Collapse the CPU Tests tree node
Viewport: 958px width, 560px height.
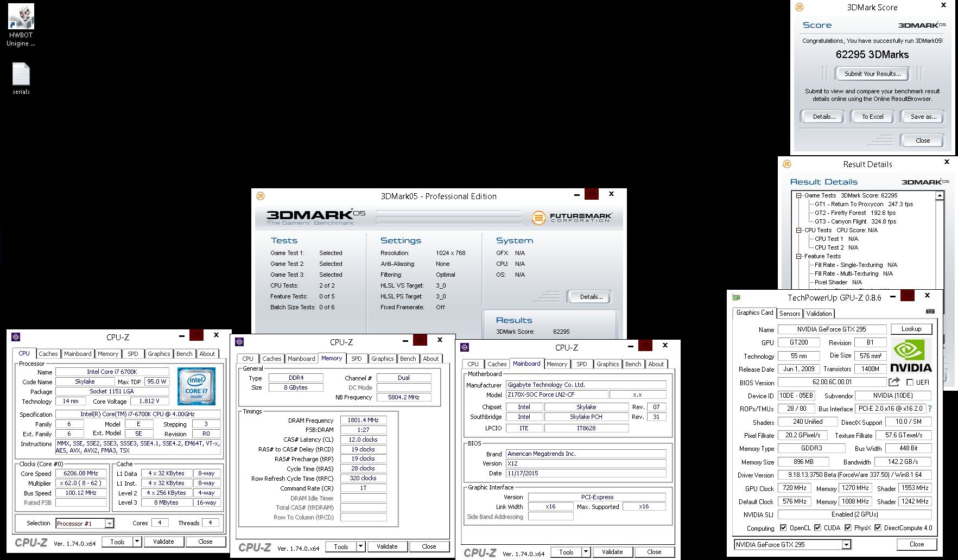pyautogui.click(x=799, y=231)
